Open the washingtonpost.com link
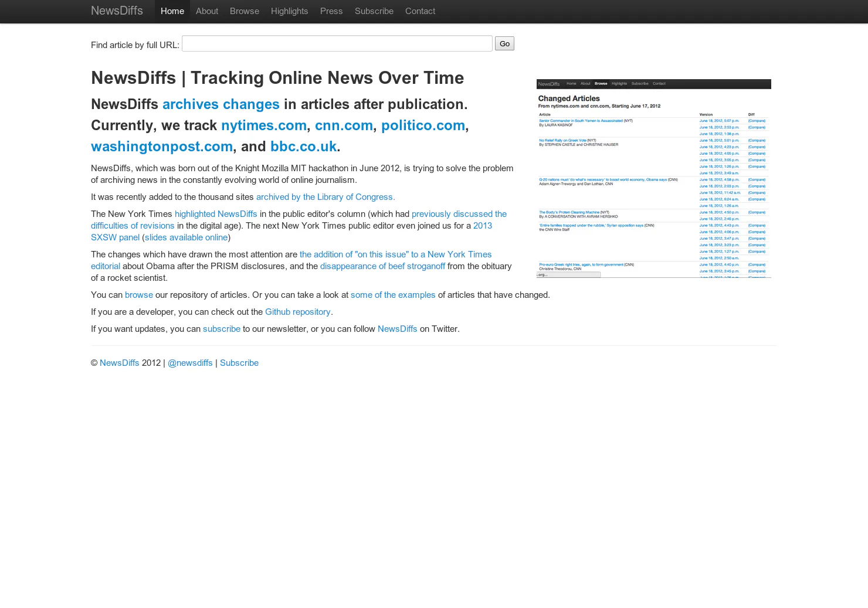The width and height of the screenshot is (868, 608). [162, 147]
